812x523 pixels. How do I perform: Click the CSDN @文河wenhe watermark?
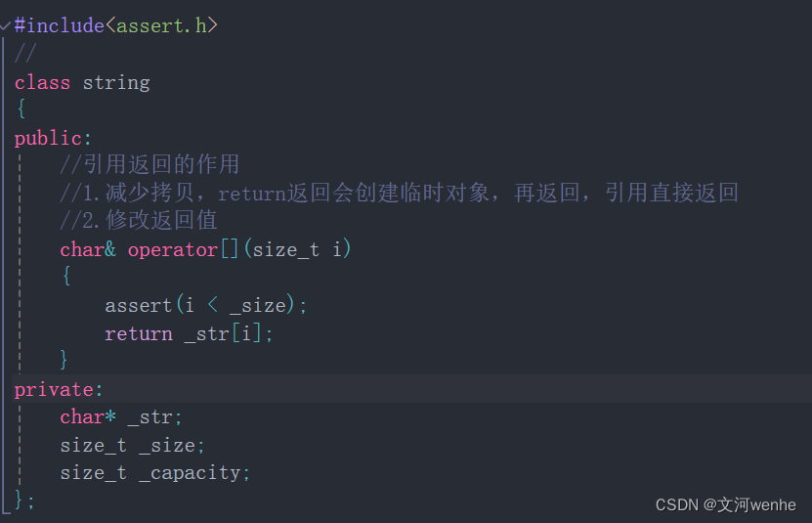pos(725,504)
